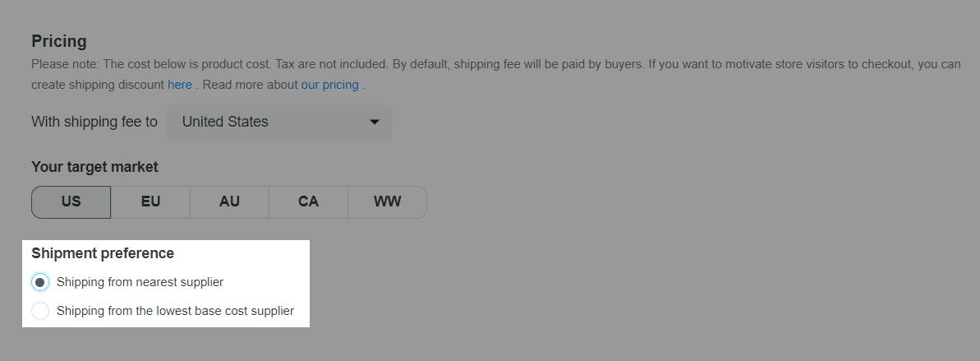Image resolution: width=980 pixels, height=361 pixels.
Task: Click the 'Please note' pricing description text
Action: (495, 74)
